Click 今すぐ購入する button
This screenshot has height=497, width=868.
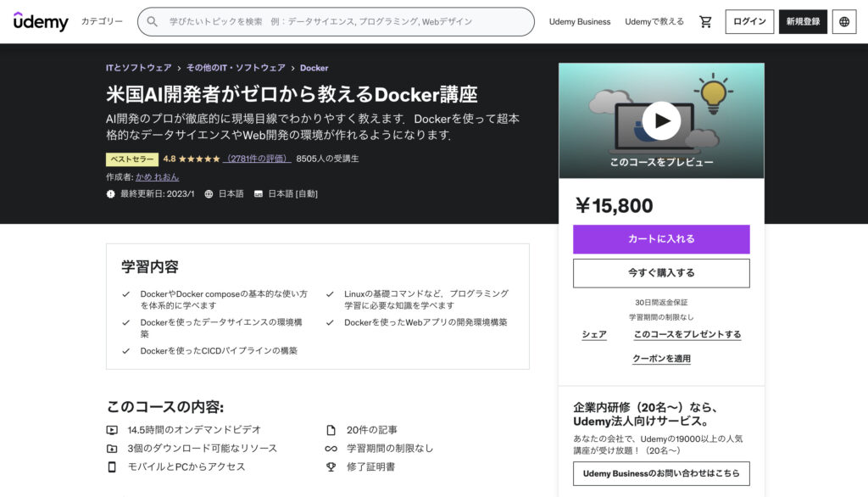point(661,272)
